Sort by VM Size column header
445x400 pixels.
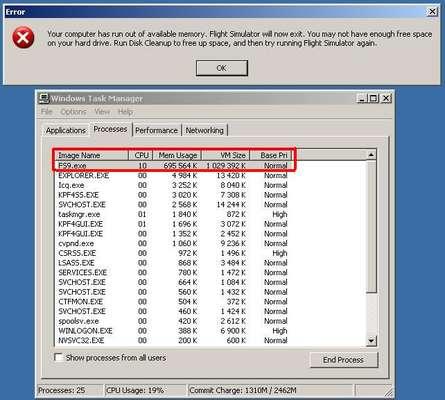click(226, 155)
